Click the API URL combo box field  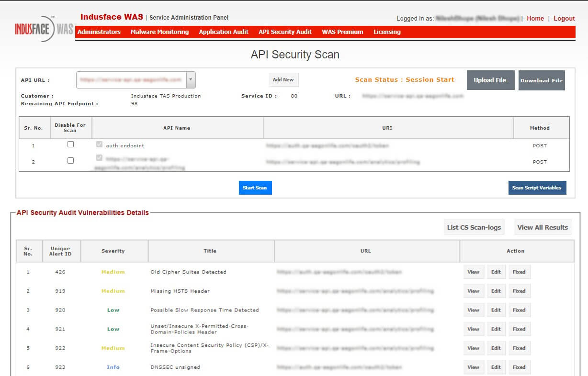click(136, 80)
